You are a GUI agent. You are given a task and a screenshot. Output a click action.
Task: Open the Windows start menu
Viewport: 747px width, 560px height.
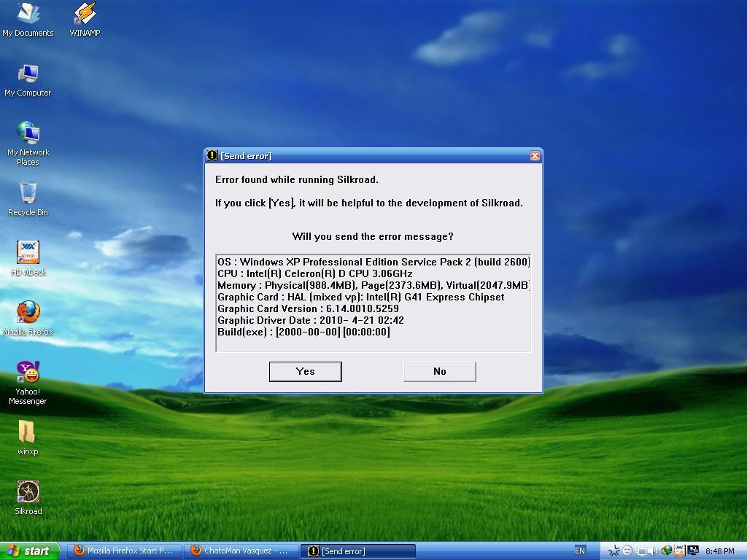(x=29, y=551)
